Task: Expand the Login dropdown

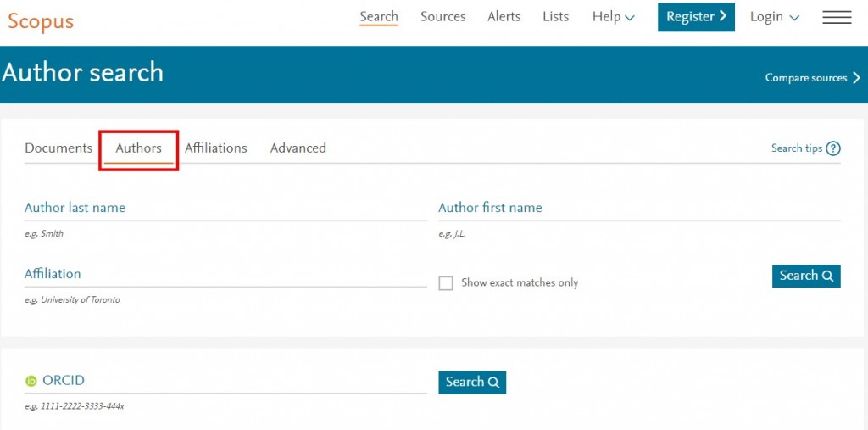Action: (775, 17)
